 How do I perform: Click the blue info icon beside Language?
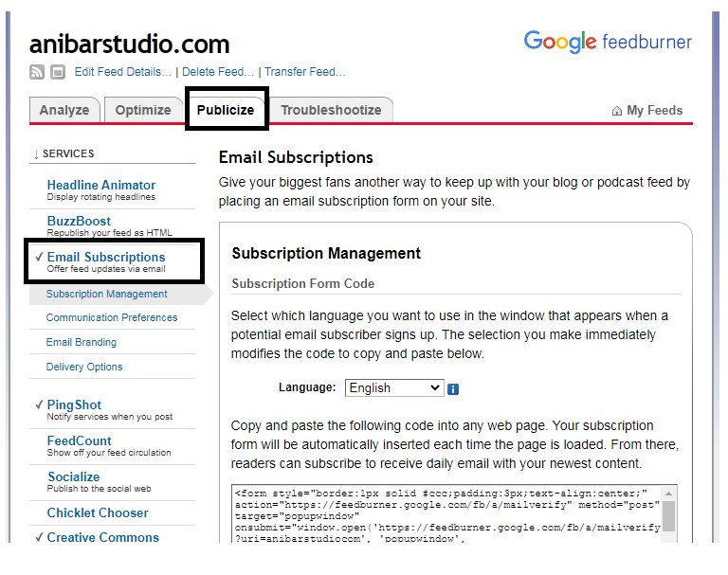tap(453, 389)
